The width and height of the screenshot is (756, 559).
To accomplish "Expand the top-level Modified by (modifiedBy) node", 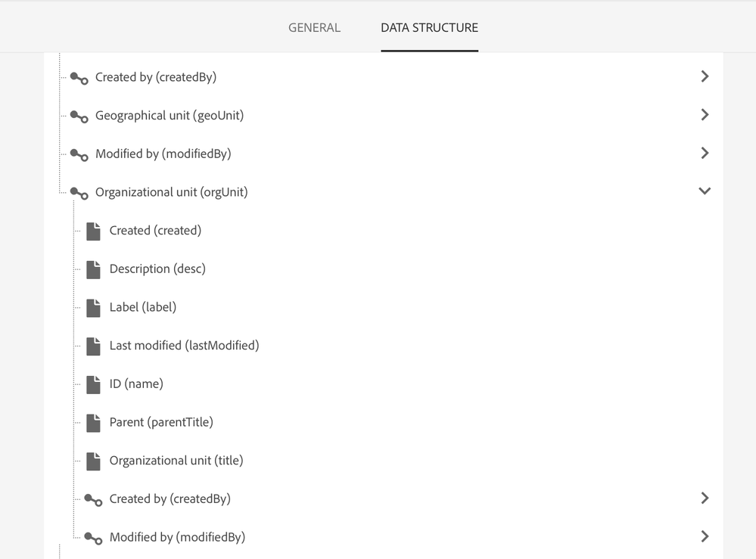I will click(x=705, y=153).
